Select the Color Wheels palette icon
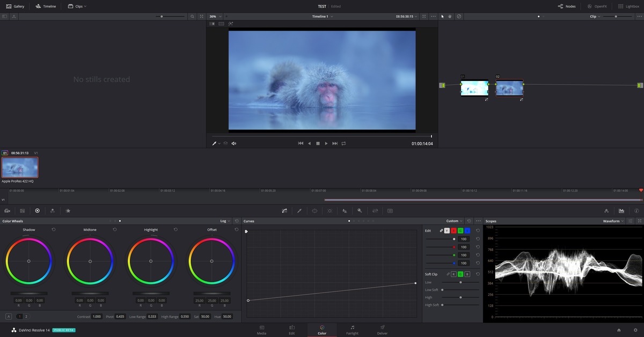The width and height of the screenshot is (644, 337). (38, 211)
